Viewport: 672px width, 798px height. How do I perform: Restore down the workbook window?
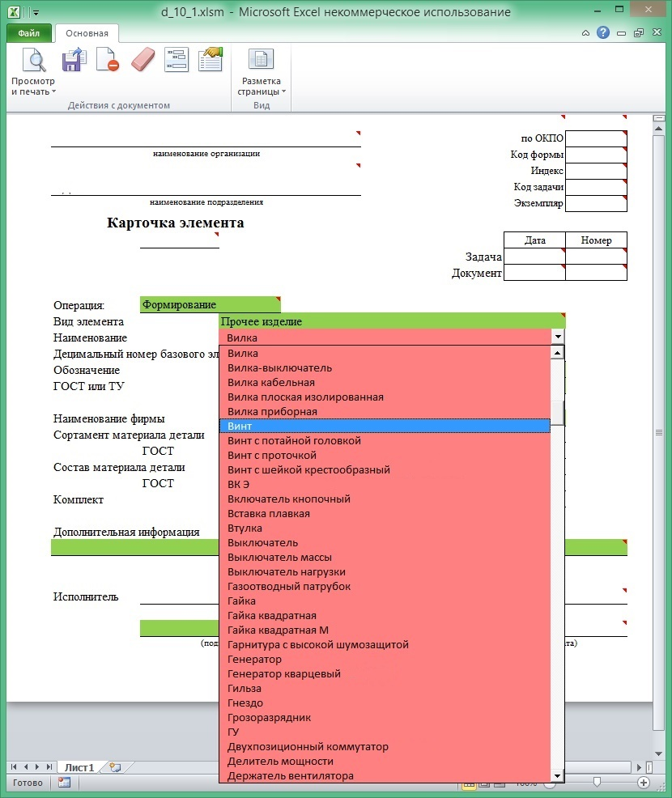point(639,33)
